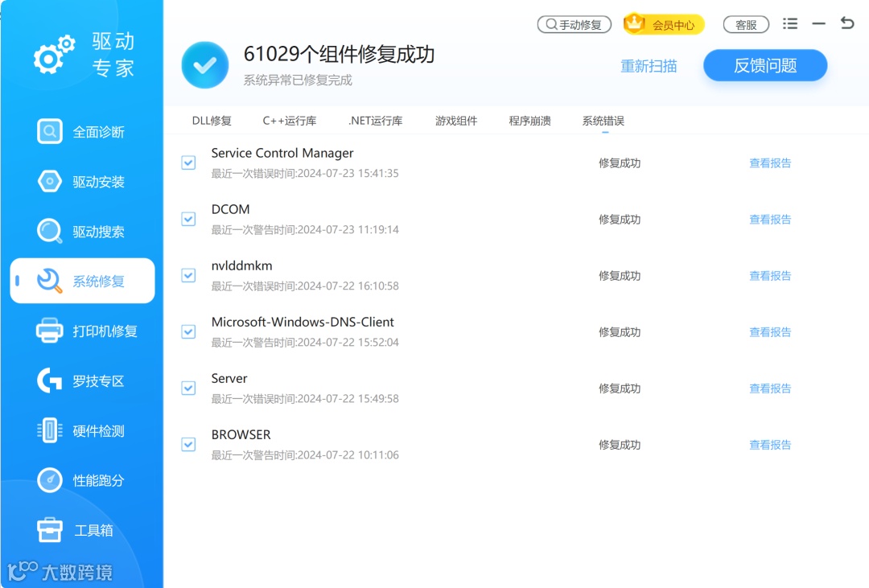The width and height of the screenshot is (869, 588).
Task: Click the nvlddmkm entry name
Action: pos(241,265)
